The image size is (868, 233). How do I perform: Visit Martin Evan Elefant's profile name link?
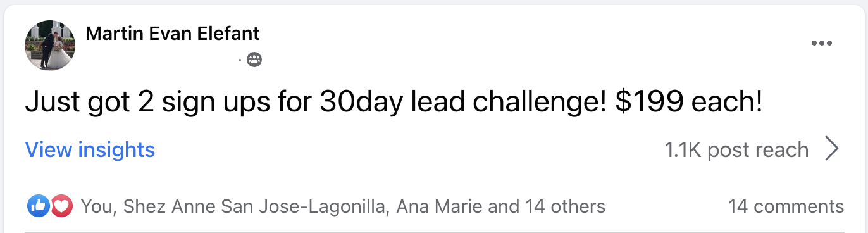point(173,34)
